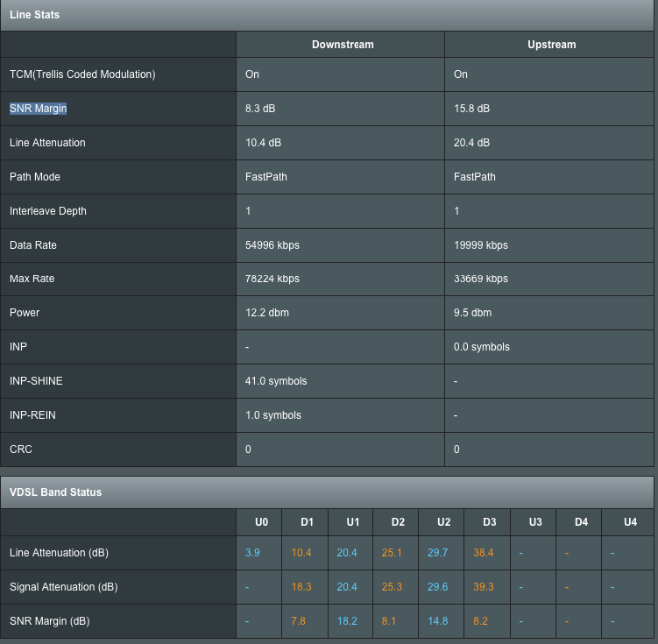The width and height of the screenshot is (658, 644).
Task: Select the 54996 kbps downstream data rate
Action: pyautogui.click(x=272, y=245)
